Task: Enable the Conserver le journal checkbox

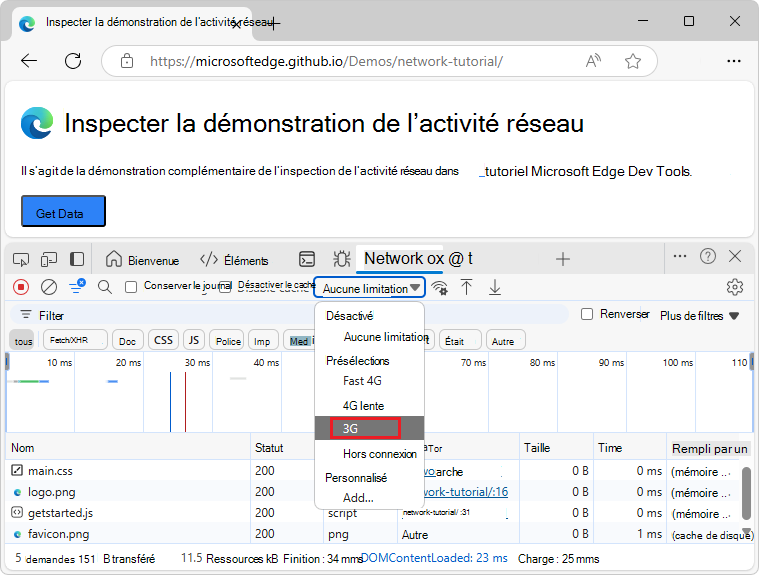Action: tap(131, 287)
